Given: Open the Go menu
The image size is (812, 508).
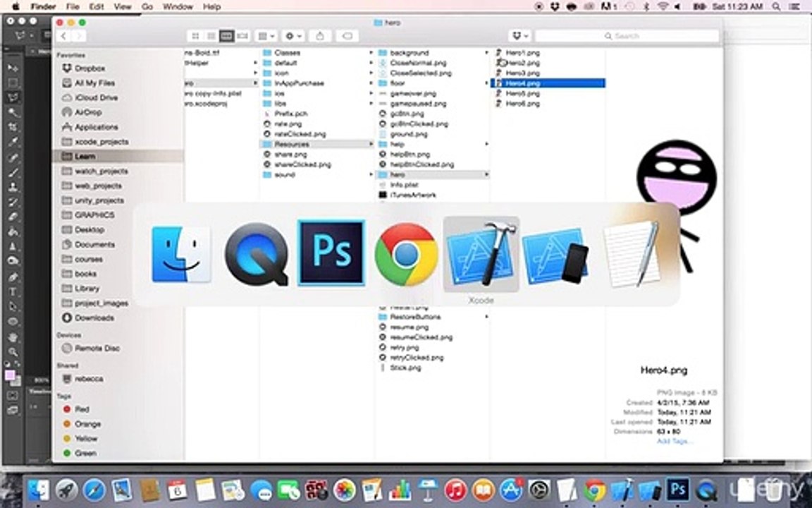Looking at the screenshot, I should tap(147, 7).
